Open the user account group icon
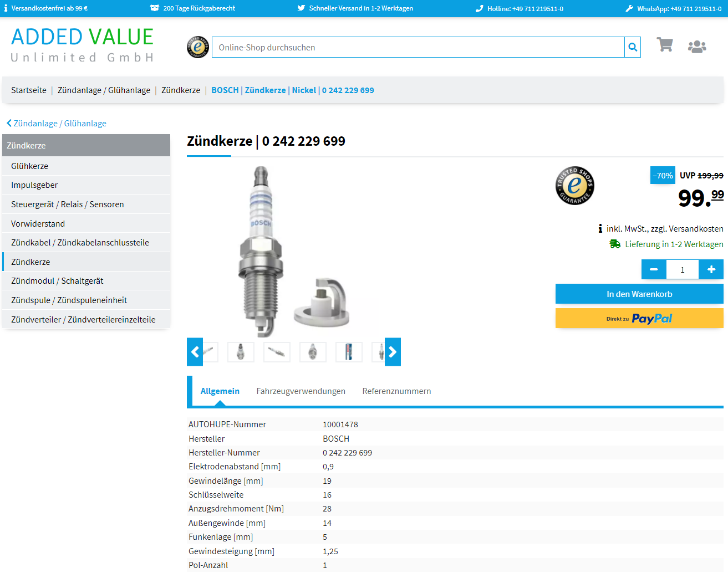Viewport: 728px width, 573px height. click(697, 47)
